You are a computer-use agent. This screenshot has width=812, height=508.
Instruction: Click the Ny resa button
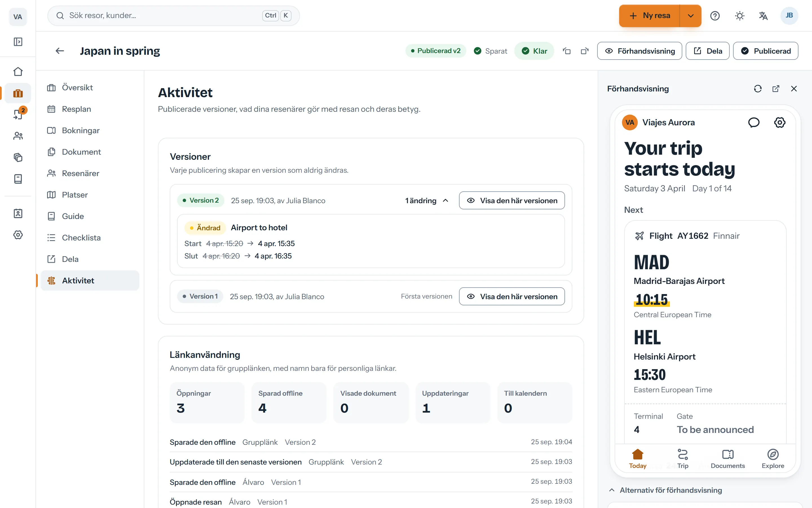tap(649, 16)
